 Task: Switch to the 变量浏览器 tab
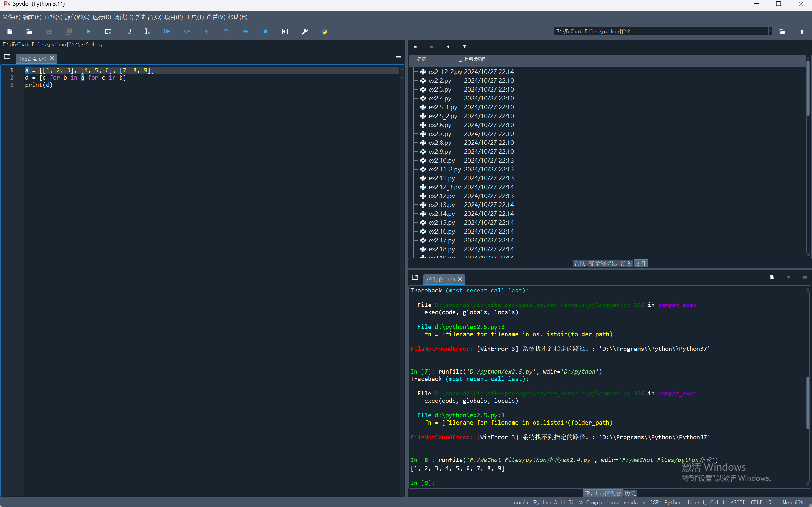[x=603, y=264]
